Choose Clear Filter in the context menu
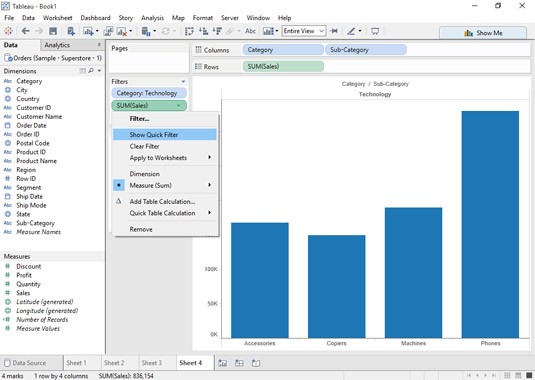 [x=165, y=146]
